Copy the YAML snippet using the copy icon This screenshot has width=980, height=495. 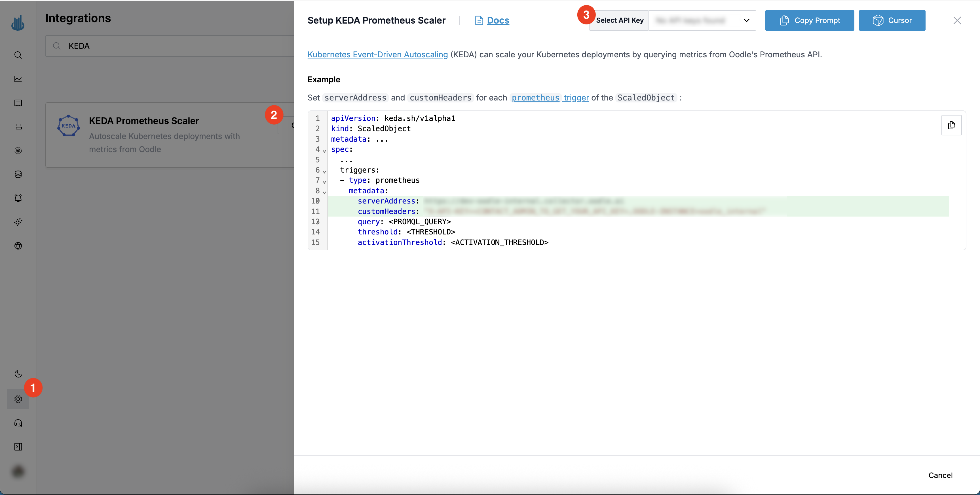[x=952, y=125]
